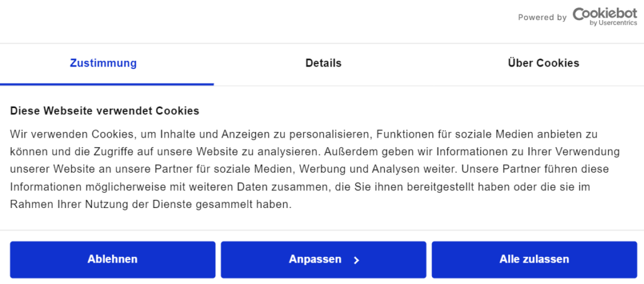Select the Zustimmung tab

point(103,63)
